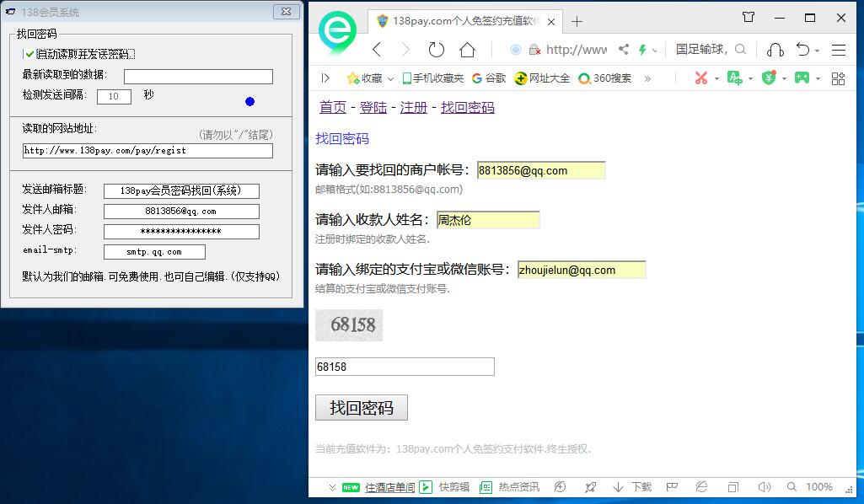This screenshot has width=864, height=504.
Task: Click the 检测发送间隔 seconds field
Action: 114,96
